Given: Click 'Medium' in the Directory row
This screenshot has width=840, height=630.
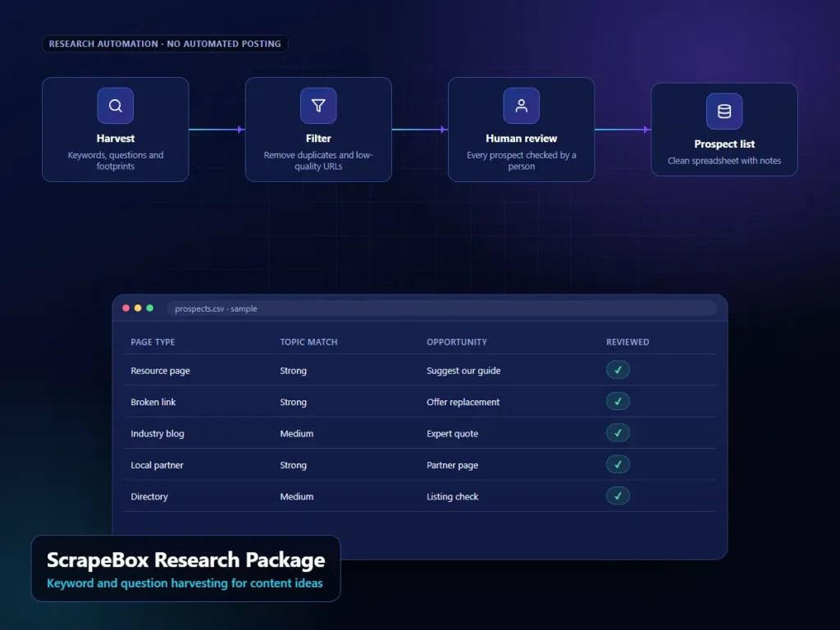Looking at the screenshot, I should [297, 496].
